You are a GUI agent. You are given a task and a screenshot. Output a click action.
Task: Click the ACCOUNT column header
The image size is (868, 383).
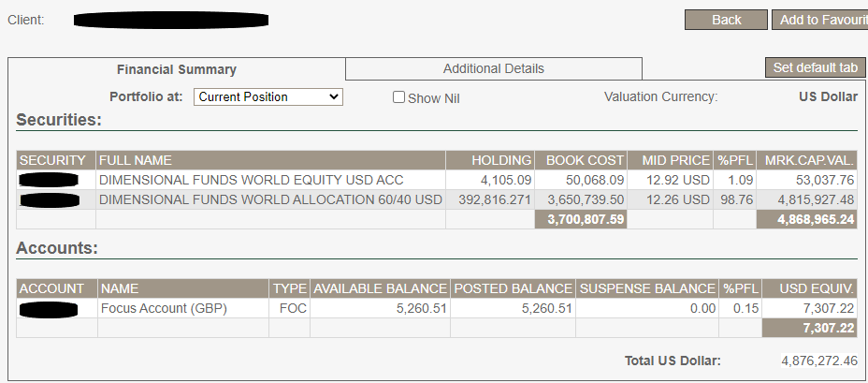pos(51,288)
